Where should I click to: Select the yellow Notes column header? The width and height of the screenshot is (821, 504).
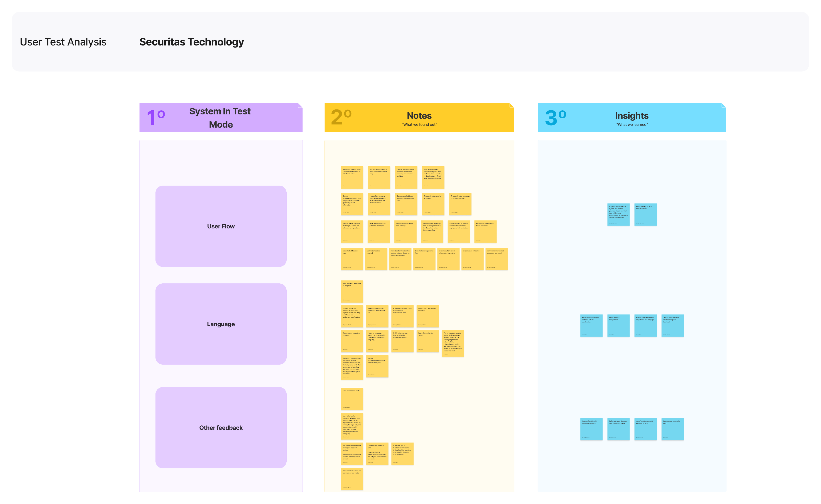pyautogui.click(x=419, y=118)
